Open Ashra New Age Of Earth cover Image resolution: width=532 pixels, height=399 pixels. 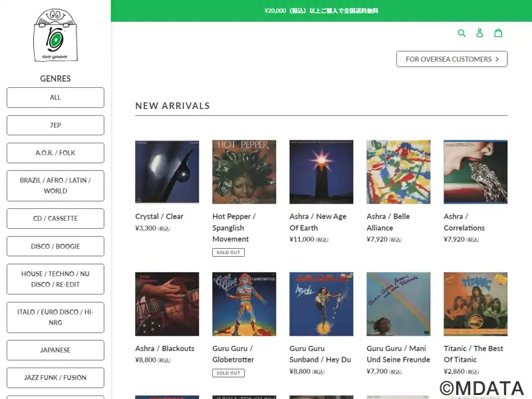[x=321, y=172]
